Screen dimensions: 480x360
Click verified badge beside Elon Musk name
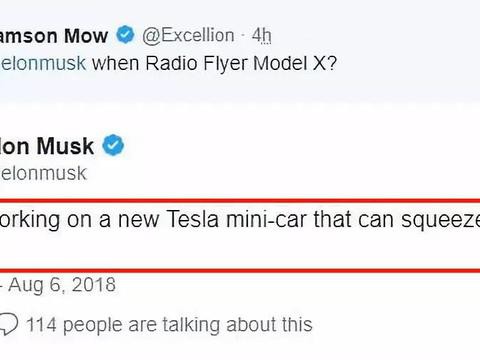(x=113, y=145)
